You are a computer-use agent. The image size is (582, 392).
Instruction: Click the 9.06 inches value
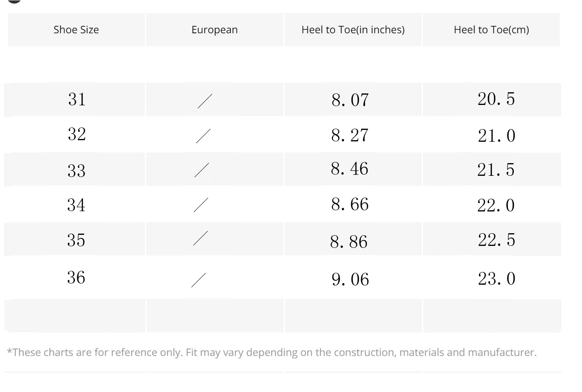click(350, 280)
